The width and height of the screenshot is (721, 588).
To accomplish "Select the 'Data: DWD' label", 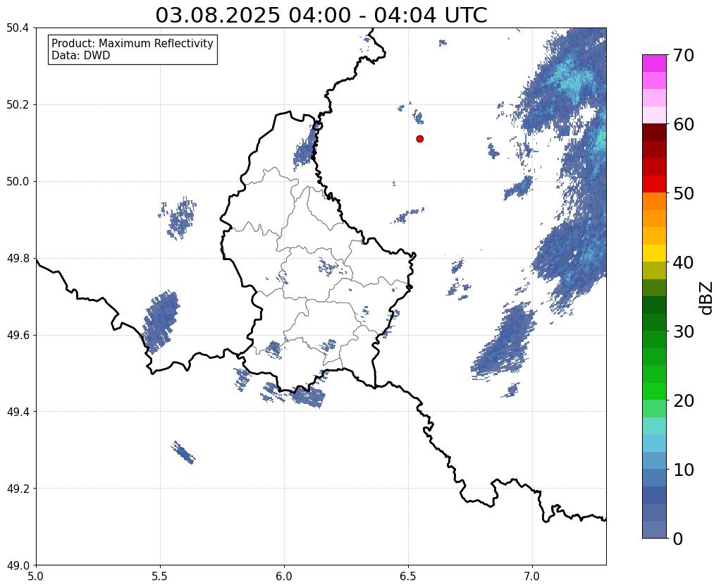I will coord(81,56).
